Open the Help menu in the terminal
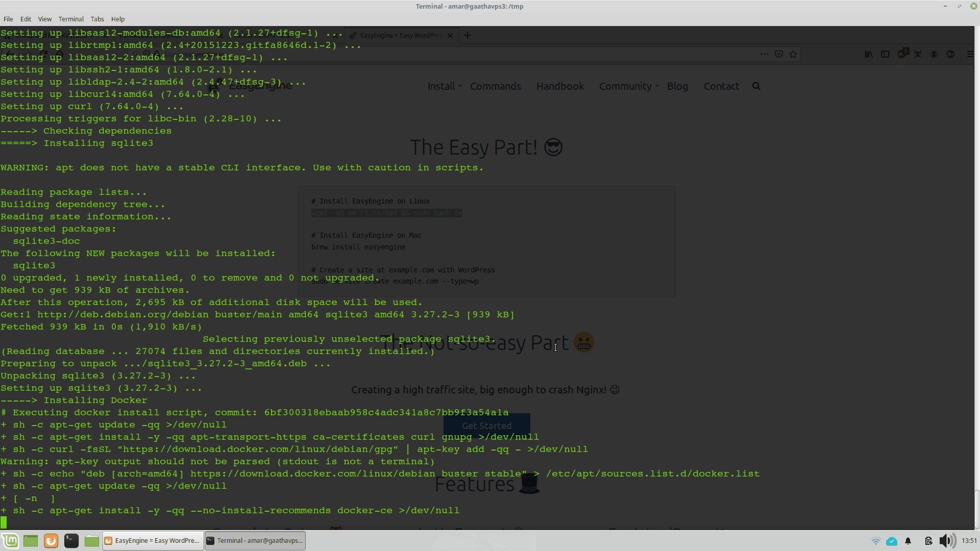The height and width of the screenshot is (551, 980). click(118, 19)
